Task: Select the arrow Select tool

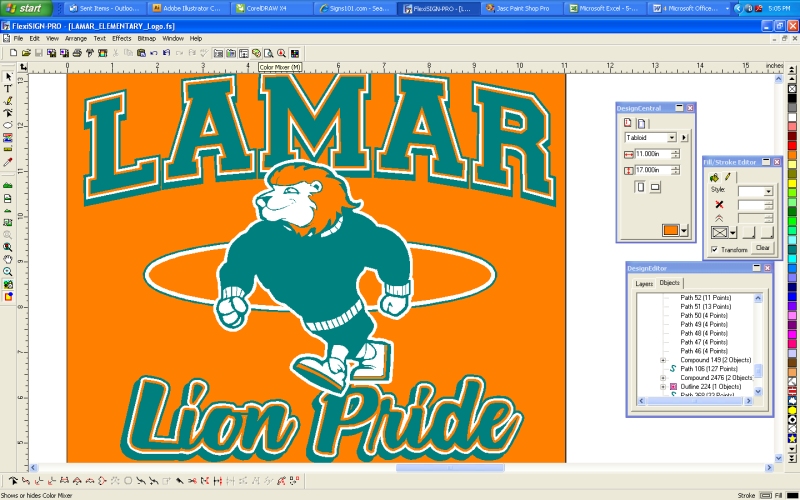Action: (x=8, y=77)
